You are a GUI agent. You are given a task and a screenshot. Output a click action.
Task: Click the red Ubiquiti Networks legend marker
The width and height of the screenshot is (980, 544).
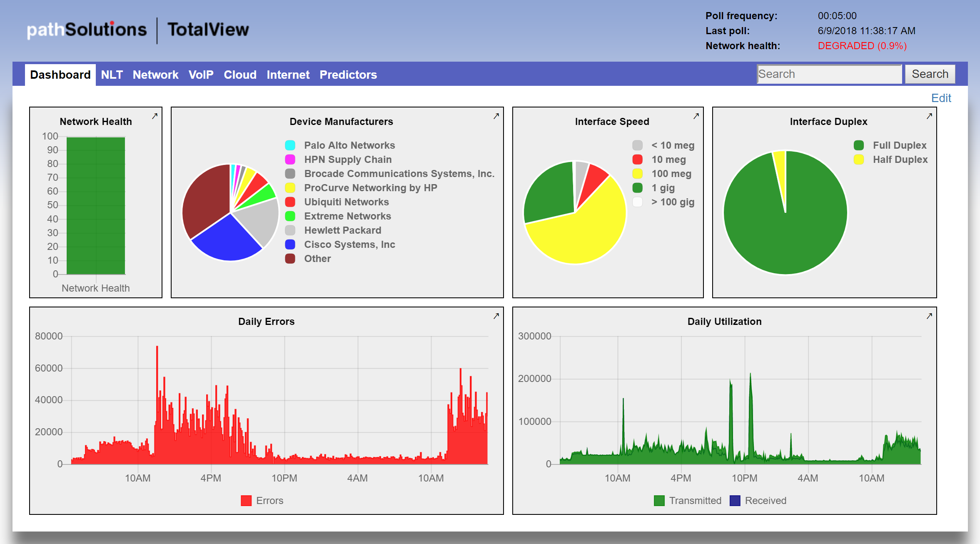291,202
